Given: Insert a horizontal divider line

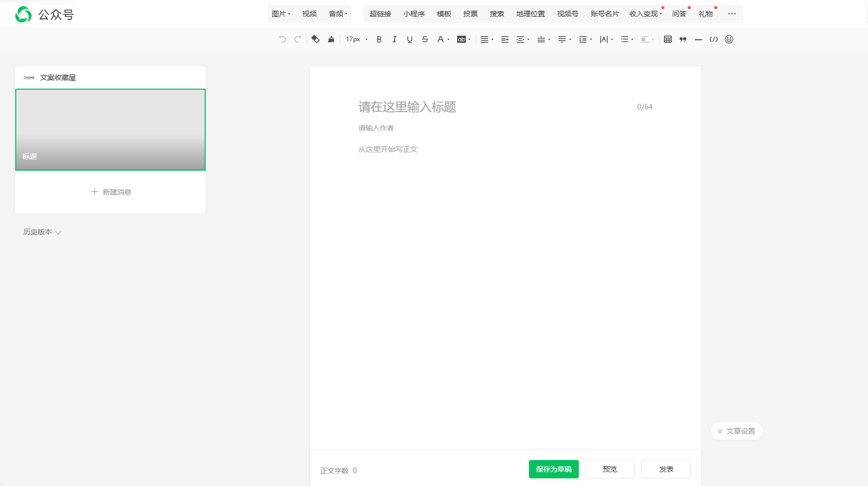Looking at the screenshot, I should 698,39.
